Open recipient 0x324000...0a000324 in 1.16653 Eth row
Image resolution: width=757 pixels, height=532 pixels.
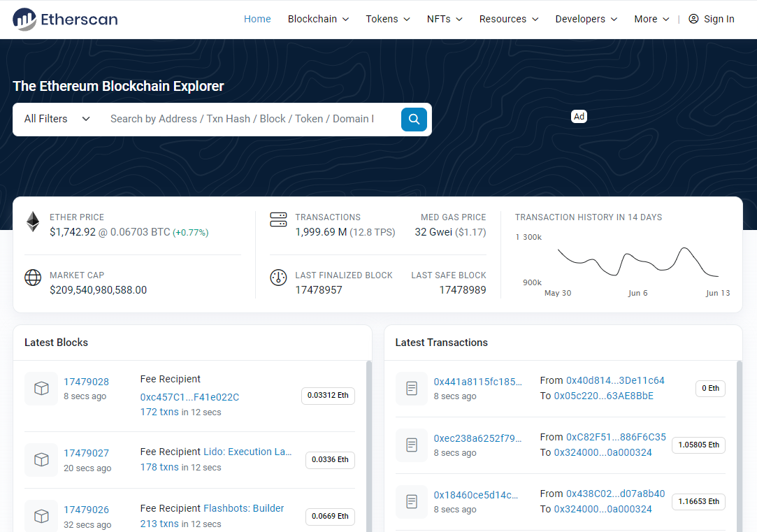coord(603,510)
